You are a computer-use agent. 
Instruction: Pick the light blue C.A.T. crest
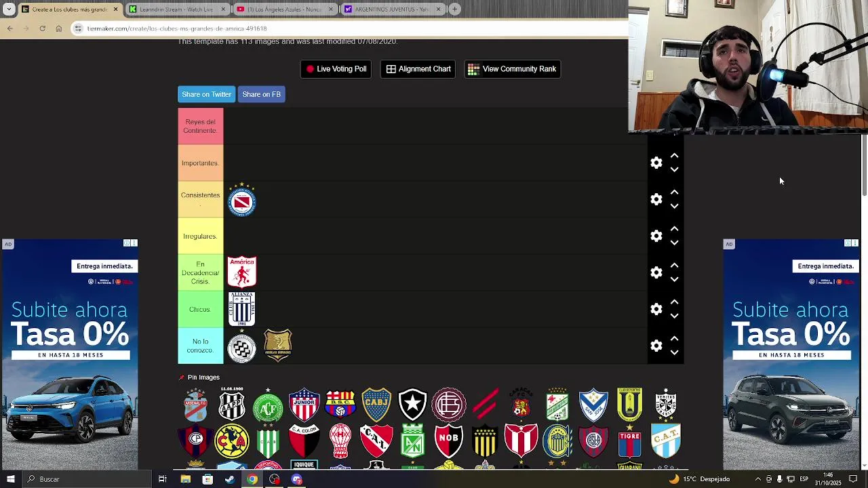(x=666, y=441)
